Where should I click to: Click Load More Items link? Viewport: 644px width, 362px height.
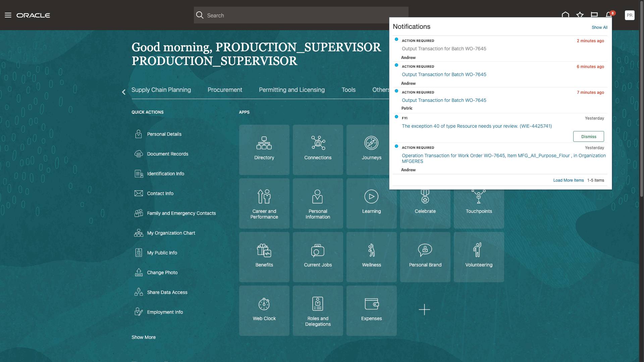pyautogui.click(x=568, y=180)
